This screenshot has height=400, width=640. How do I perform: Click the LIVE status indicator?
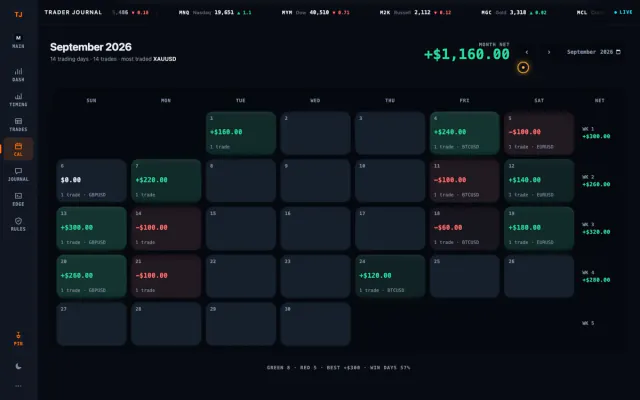click(623, 12)
